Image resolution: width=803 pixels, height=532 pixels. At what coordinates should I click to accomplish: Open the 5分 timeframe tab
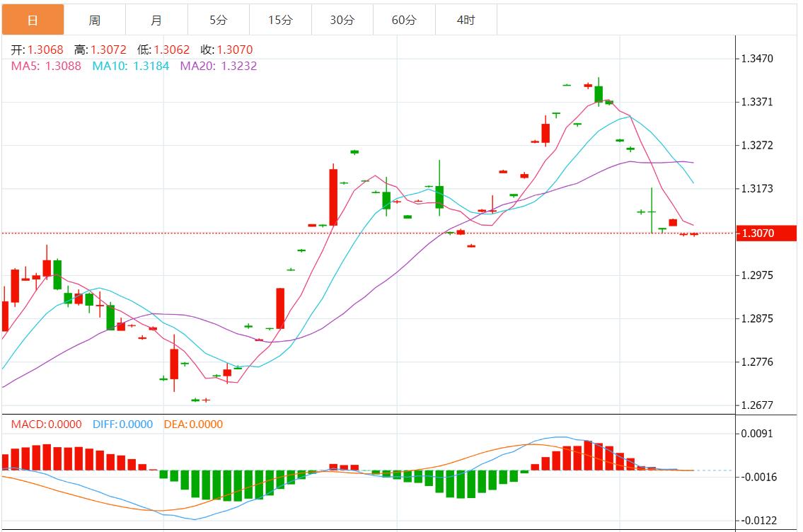pos(219,20)
